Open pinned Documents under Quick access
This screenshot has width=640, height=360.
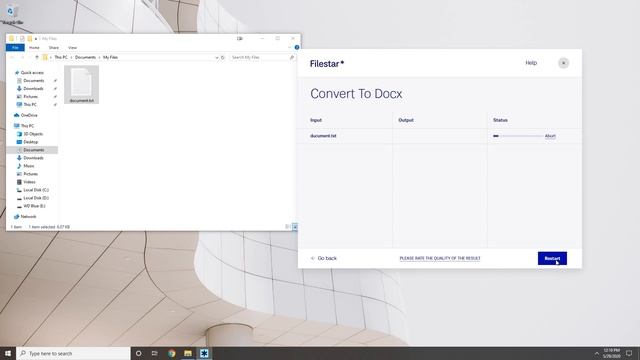(x=33, y=81)
